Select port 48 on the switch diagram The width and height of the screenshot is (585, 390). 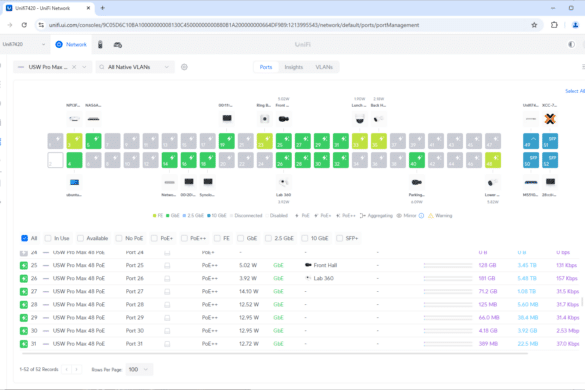pyautogui.click(x=493, y=160)
